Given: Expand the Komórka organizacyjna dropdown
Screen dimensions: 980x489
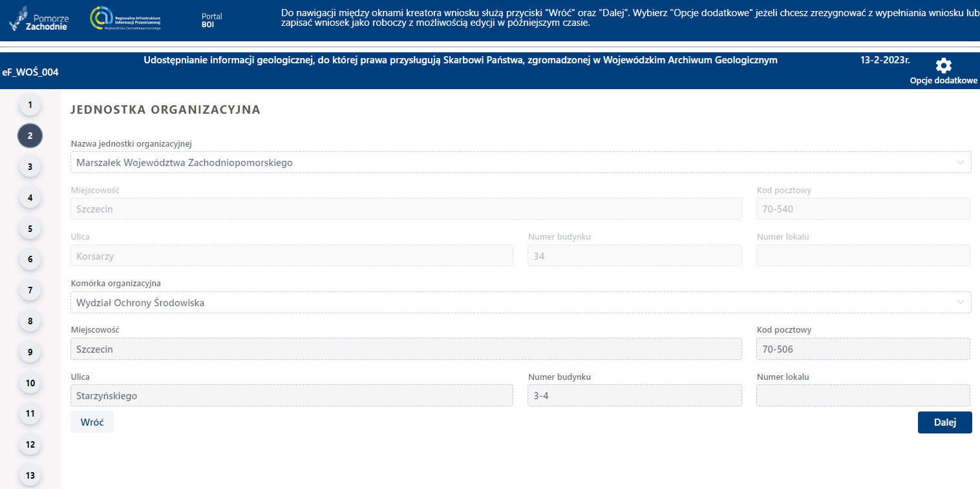Looking at the screenshot, I should click(x=520, y=302).
